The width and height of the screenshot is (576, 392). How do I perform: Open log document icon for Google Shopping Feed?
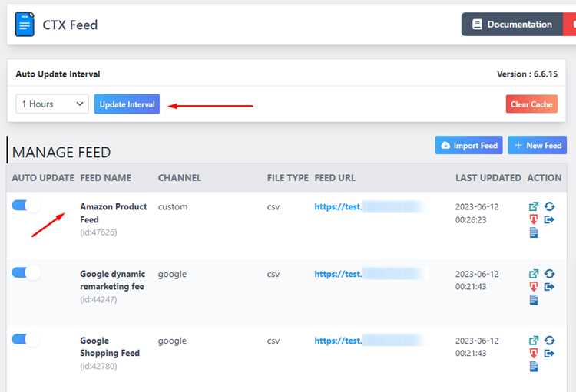point(534,367)
